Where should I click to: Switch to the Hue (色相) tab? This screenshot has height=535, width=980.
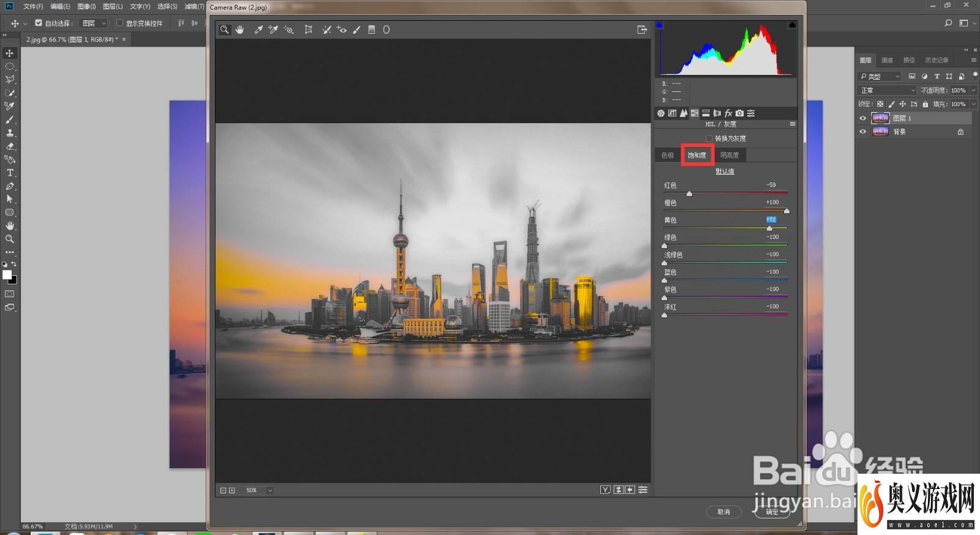tap(668, 155)
